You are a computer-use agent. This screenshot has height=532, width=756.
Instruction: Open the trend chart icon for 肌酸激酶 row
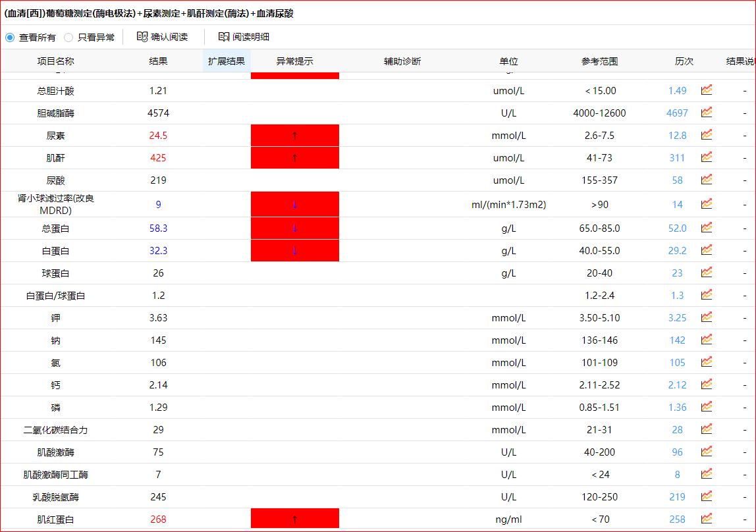(707, 452)
